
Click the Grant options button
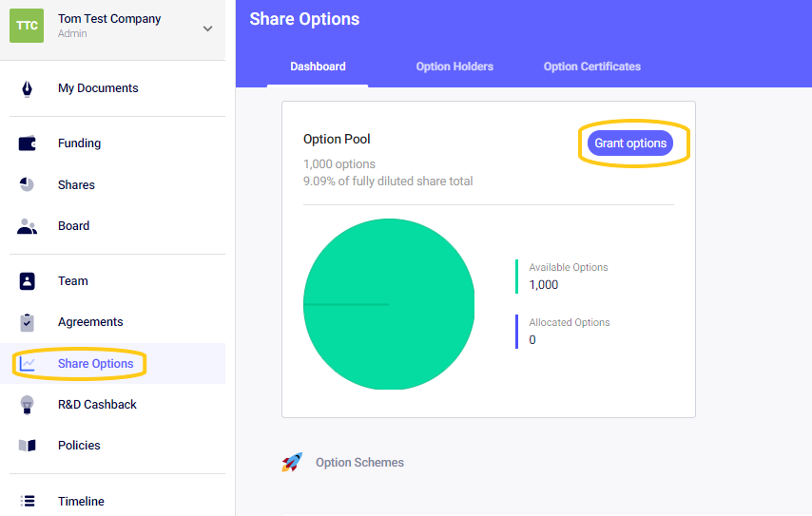coord(630,143)
